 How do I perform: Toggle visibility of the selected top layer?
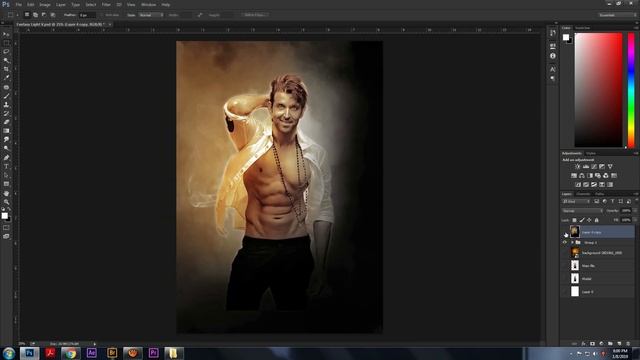click(565, 232)
